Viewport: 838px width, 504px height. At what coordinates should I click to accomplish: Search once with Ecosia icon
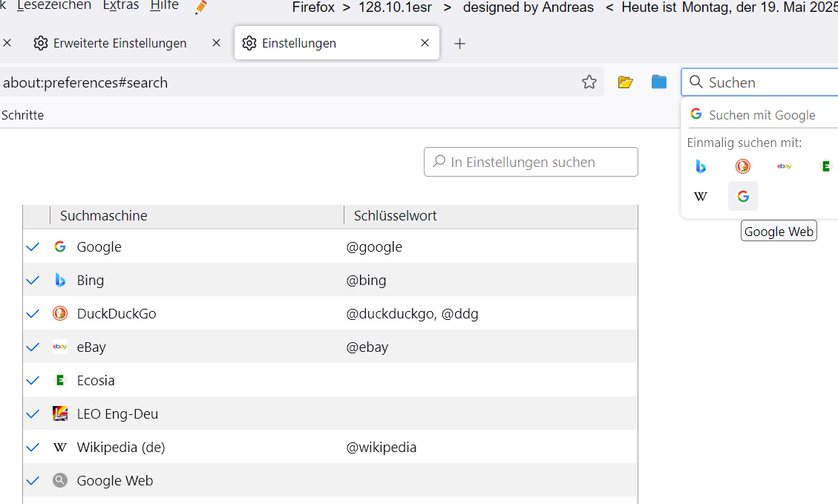pyautogui.click(x=825, y=166)
